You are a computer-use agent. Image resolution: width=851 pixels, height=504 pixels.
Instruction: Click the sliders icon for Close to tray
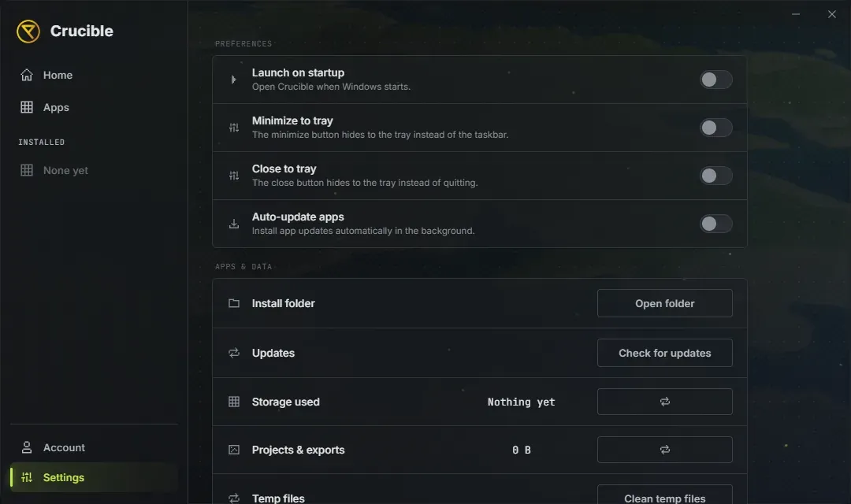(234, 176)
